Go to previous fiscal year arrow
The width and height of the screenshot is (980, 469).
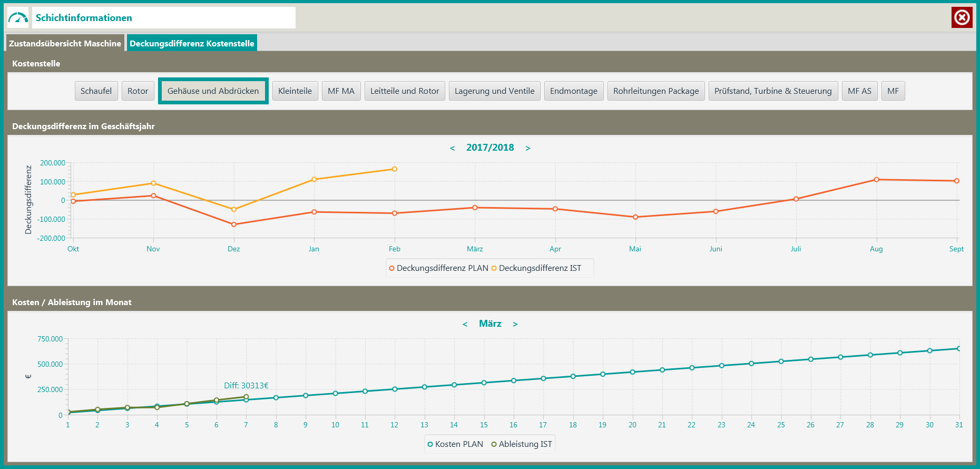click(452, 148)
